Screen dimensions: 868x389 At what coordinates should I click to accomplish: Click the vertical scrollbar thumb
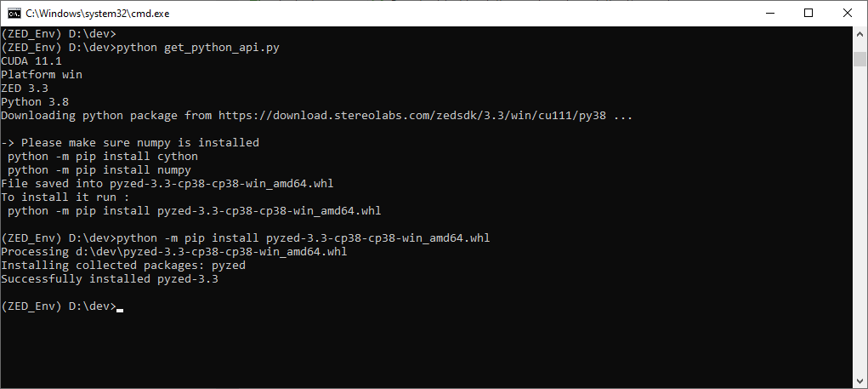coord(859,58)
